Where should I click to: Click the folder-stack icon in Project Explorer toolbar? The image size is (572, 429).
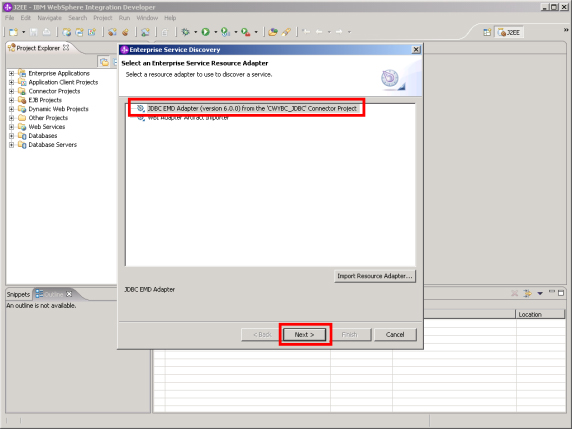[x=104, y=62]
